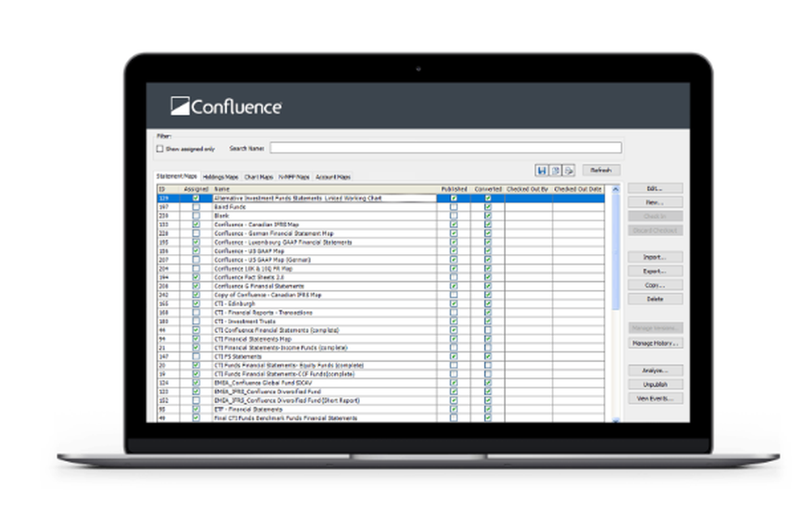Click the Search Name input field

[445, 148]
